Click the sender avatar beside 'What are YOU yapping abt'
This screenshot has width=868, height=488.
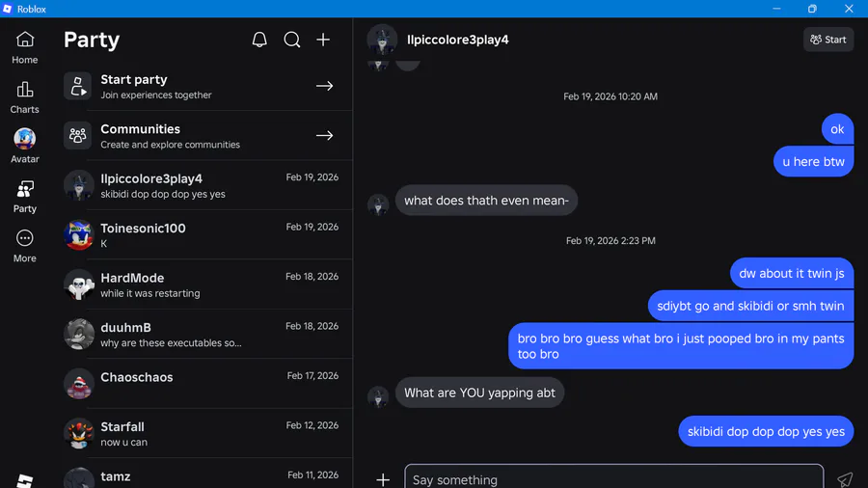[x=379, y=396]
